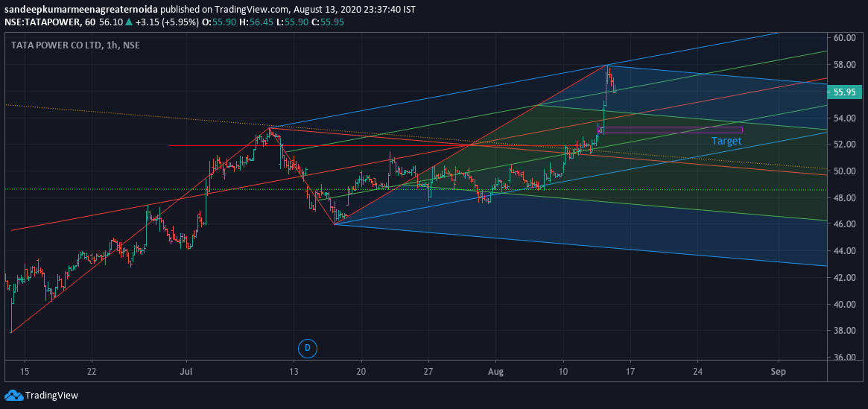868x409 pixels.
Task: Click the Aug label on time axis
Action: [496, 370]
